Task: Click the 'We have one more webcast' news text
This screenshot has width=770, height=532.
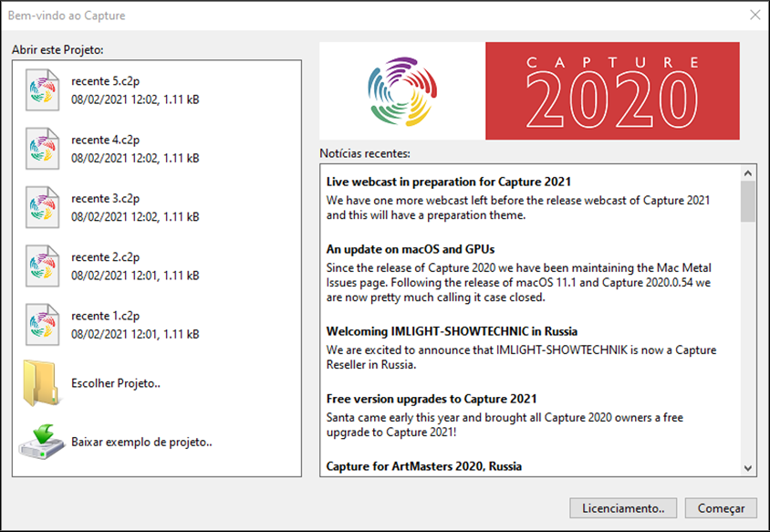Action: (x=518, y=208)
